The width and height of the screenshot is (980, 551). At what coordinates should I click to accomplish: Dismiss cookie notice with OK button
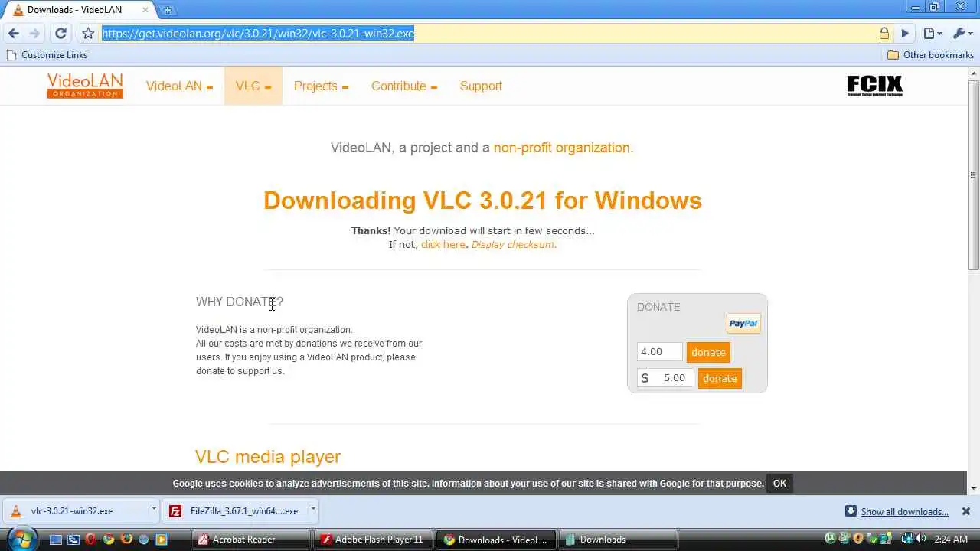[779, 484]
